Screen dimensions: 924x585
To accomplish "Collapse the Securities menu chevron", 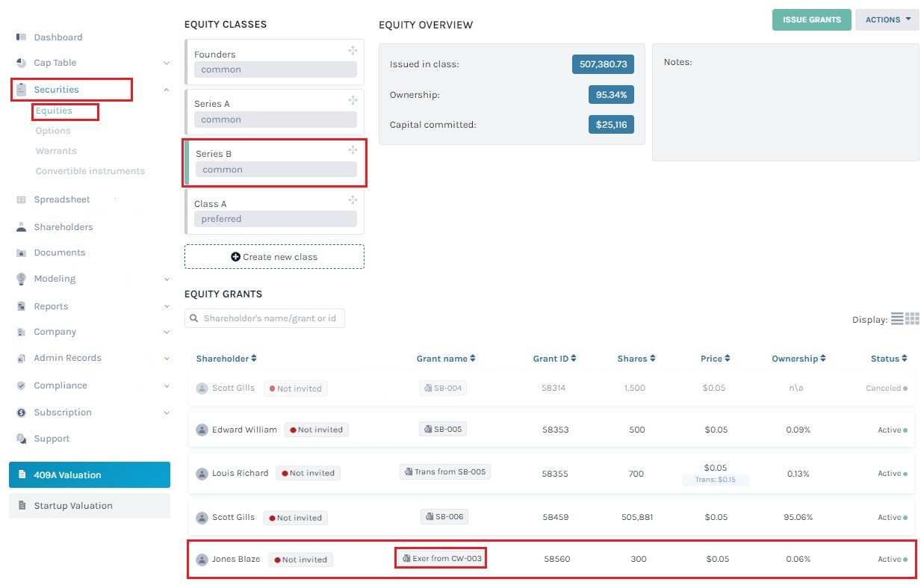I will pos(166,90).
